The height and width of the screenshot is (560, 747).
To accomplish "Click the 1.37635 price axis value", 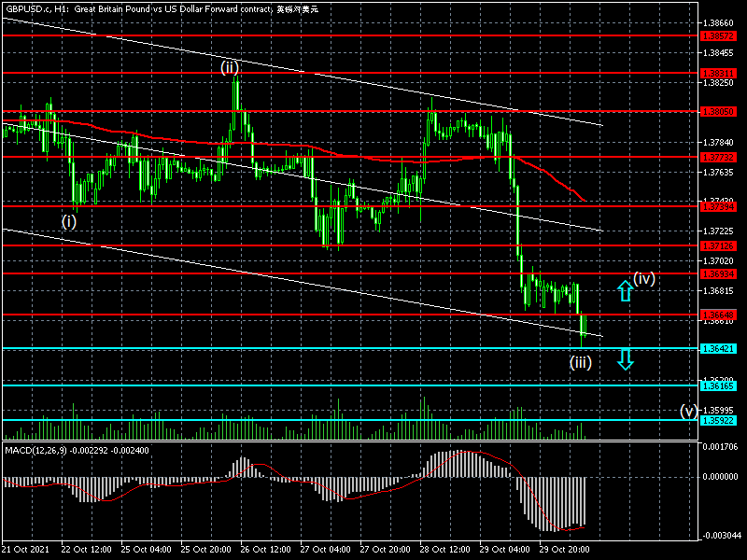I will [718, 173].
